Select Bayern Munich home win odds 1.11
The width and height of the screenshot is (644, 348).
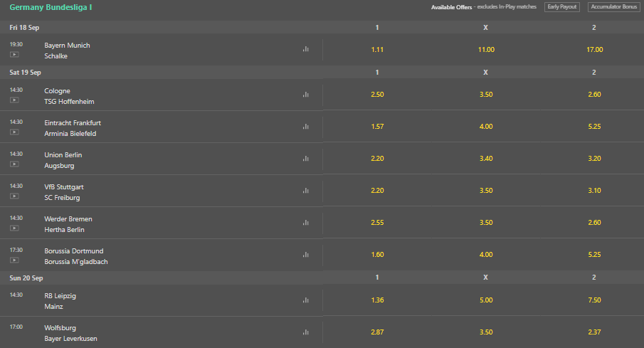(x=377, y=50)
